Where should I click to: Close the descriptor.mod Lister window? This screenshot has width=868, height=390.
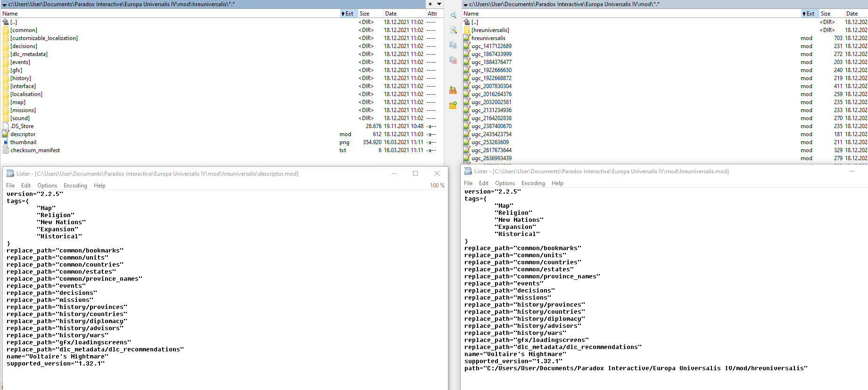tap(437, 173)
